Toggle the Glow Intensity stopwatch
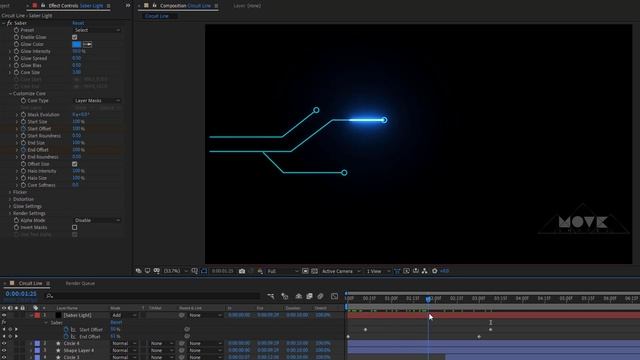640x360 pixels. coord(17,51)
